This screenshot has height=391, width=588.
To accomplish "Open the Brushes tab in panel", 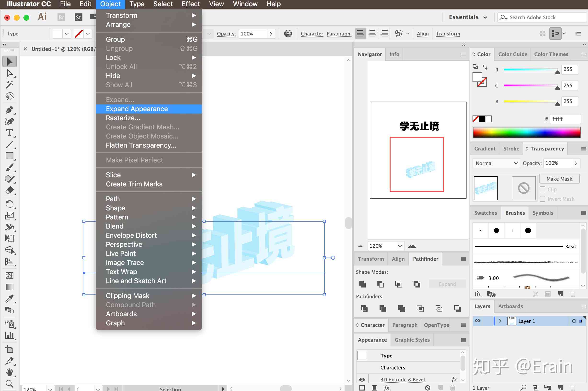I will pos(515,213).
